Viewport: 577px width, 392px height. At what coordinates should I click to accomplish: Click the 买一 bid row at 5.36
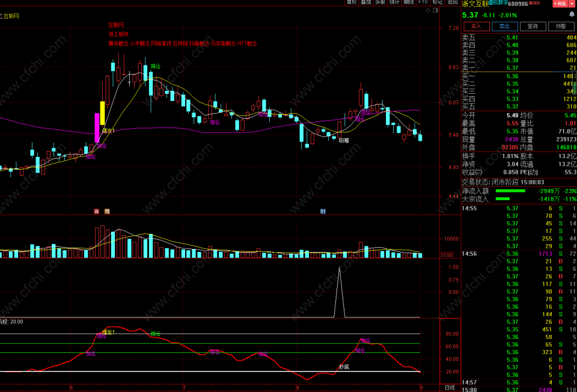[x=519, y=76]
